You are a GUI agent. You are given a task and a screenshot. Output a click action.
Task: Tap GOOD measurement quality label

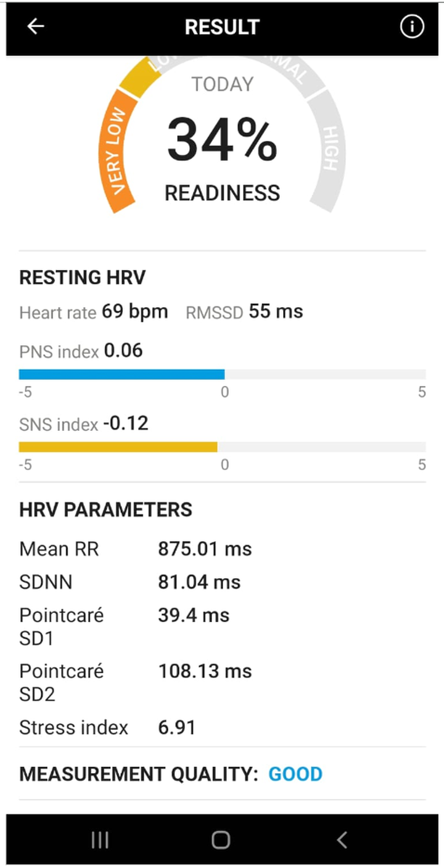pyautogui.click(x=295, y=774)
